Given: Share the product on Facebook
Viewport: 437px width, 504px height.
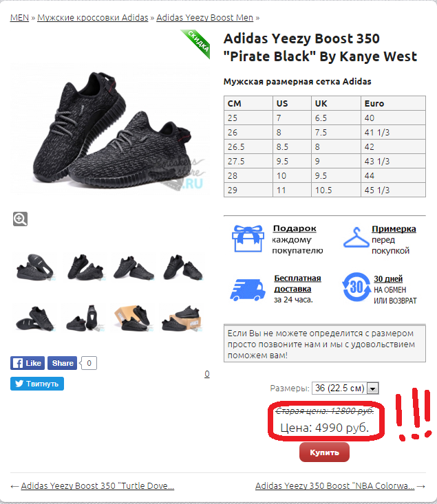Looking at the screenshot, I should click(62, 363).
